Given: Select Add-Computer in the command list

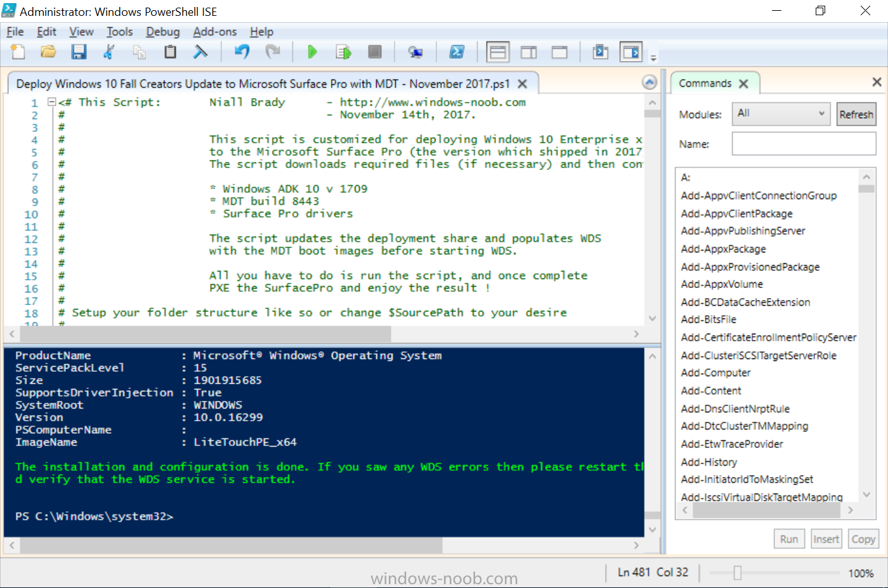Looking at the screenshot, I should tap(715, 373).
